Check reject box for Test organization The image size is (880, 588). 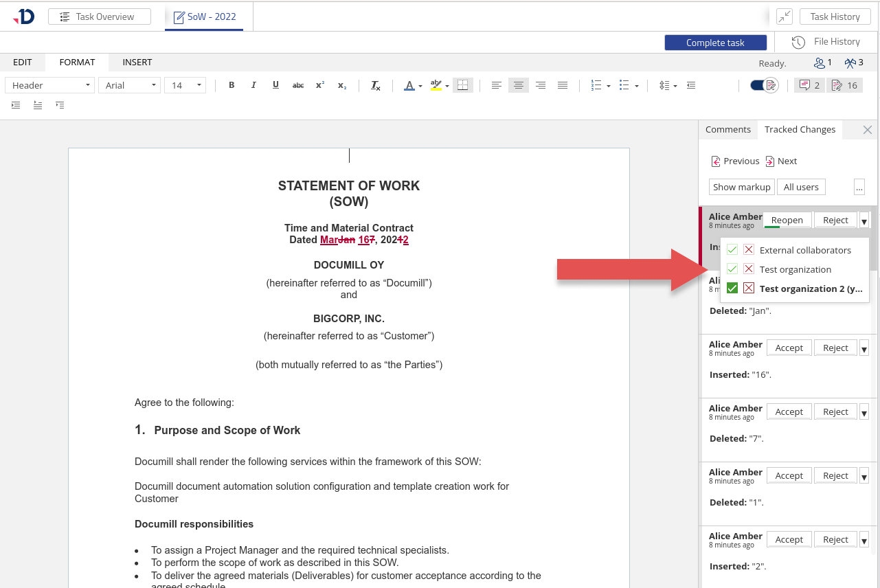click(749, 269)
